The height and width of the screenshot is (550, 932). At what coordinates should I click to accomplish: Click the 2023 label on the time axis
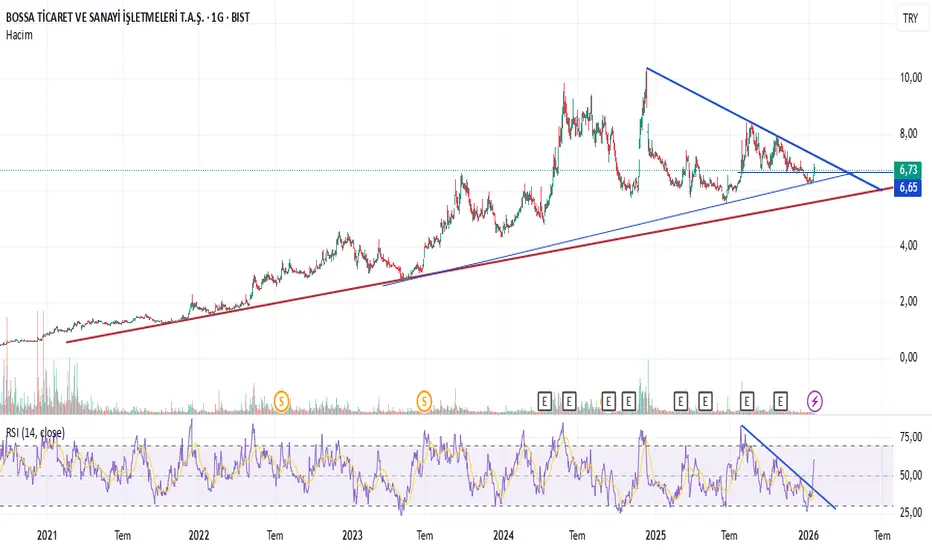tap(352, 536)
